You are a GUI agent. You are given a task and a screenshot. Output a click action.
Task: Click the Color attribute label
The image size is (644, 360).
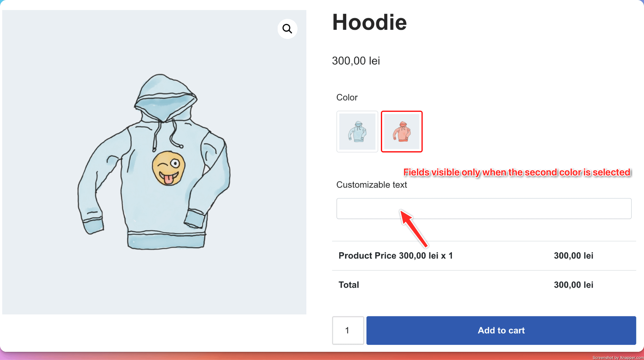(347, 97)
